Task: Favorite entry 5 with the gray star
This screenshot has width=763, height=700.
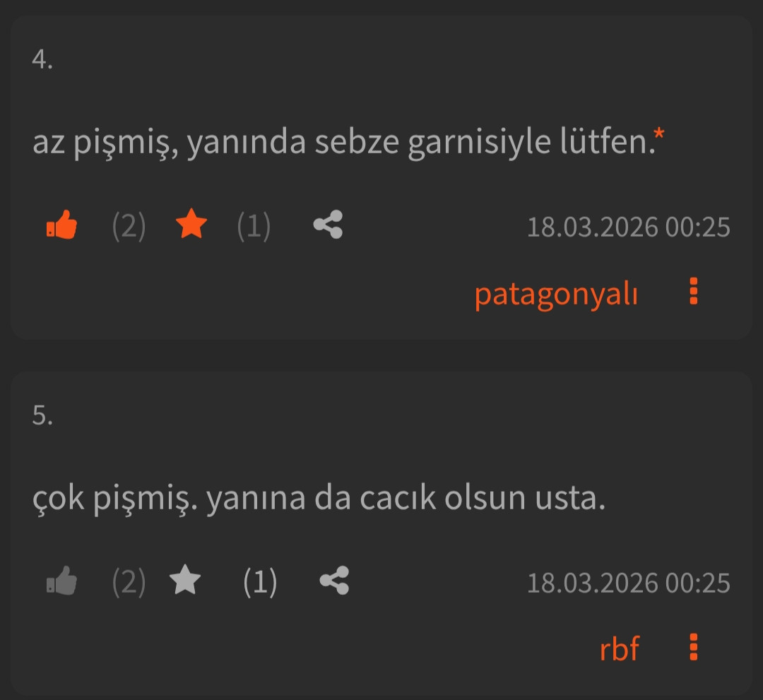Action: click(186, 582)
